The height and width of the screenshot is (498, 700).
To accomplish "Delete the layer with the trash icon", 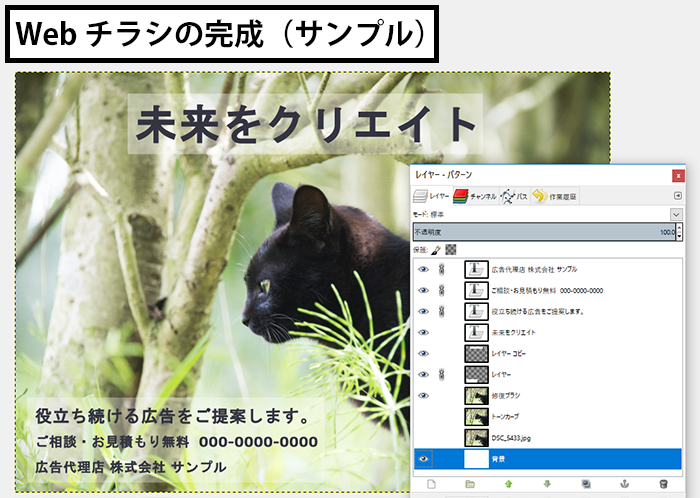I will click(663, 484).
